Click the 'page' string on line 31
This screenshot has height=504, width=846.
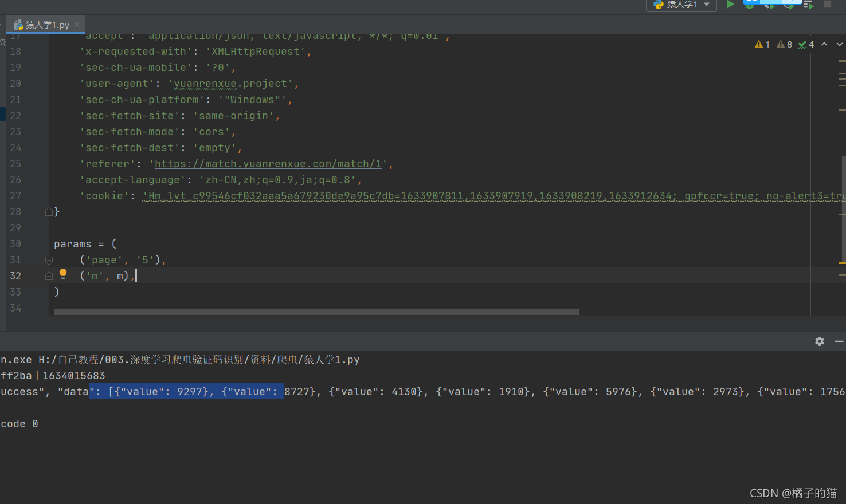[x=104, y=260]
